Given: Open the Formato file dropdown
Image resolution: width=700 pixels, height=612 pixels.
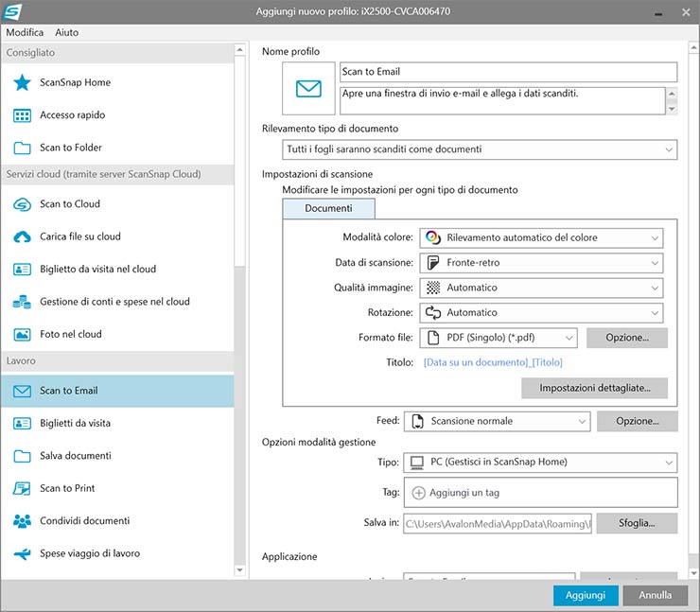Looking at the screenshot, I should tap(499, 338).
